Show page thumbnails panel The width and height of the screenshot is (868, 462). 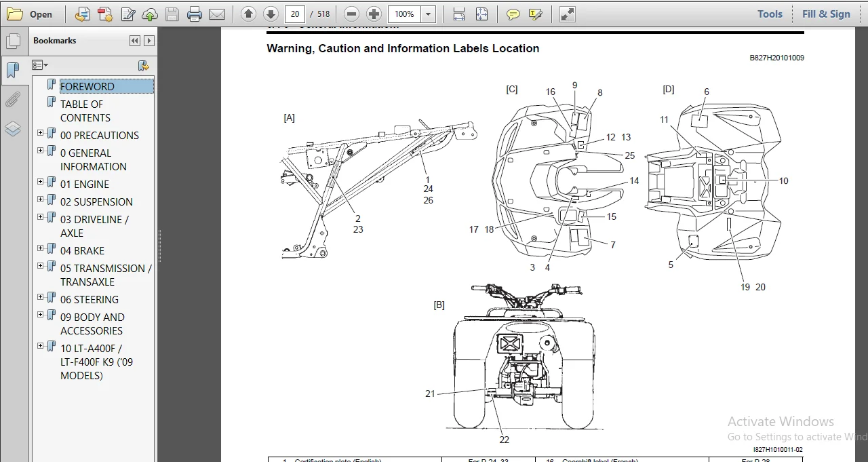click(13, 41)
